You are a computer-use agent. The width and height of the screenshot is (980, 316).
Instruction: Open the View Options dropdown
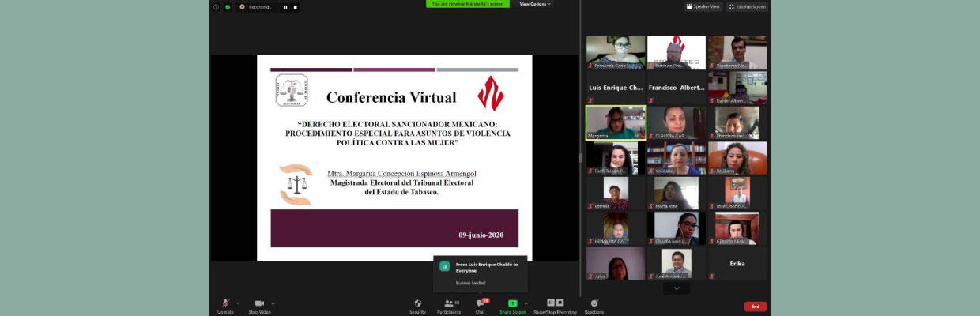click(535, 4)
